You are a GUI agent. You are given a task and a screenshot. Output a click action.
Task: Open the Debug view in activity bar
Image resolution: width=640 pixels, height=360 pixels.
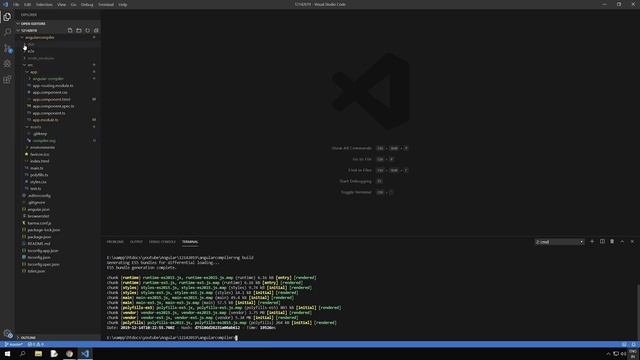coord(7,64)
